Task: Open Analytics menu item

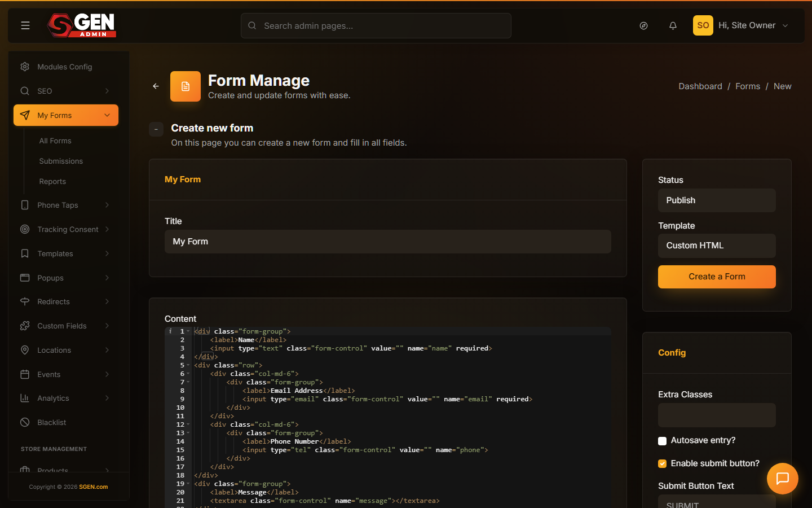Action: coord(66,398)
